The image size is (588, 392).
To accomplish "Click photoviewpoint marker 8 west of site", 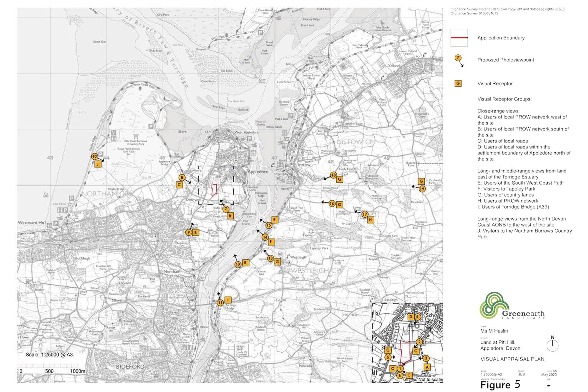I will pyautogui.click(x=182, y=177).
